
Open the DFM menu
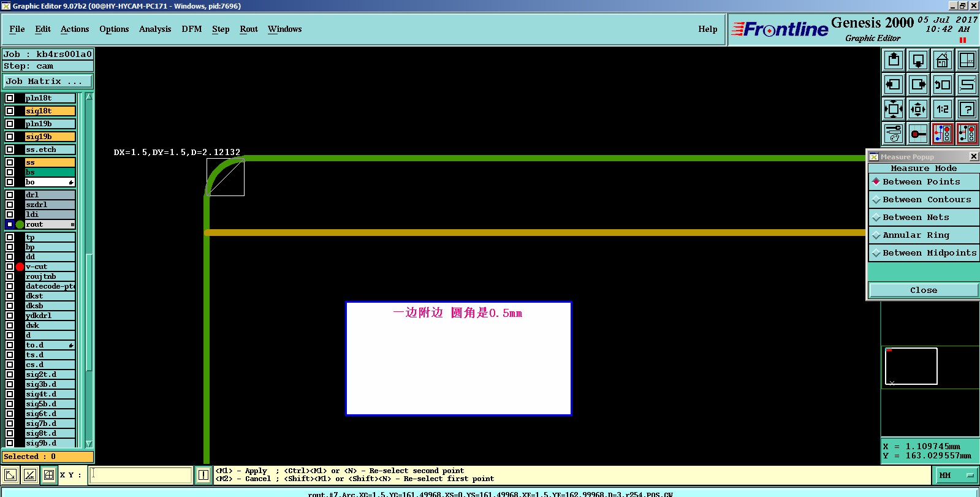click(x=192, y=29)
